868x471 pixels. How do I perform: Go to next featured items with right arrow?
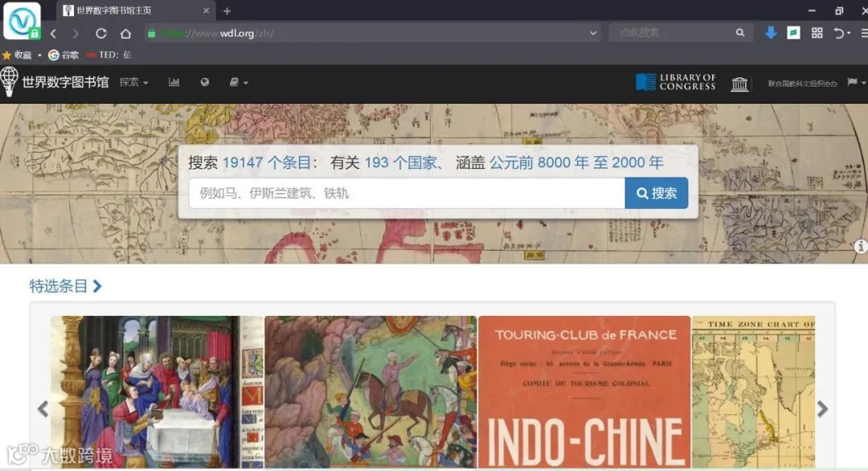823,409
